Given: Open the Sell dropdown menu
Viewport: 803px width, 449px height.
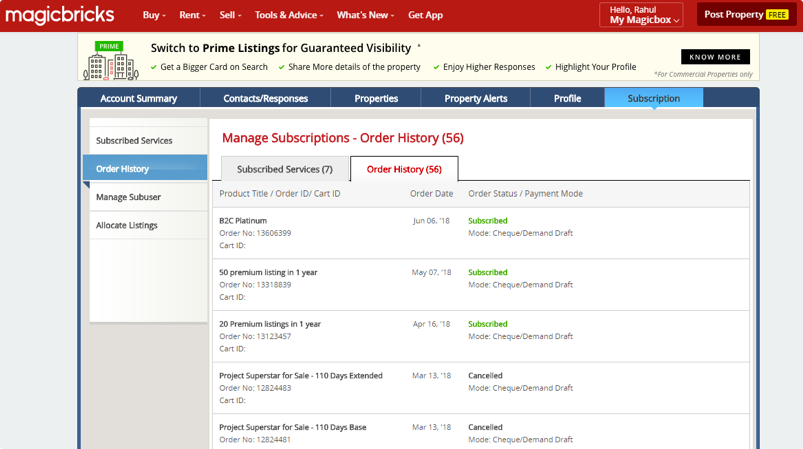Looking at the screenshot, I should [x=231, y=15].
